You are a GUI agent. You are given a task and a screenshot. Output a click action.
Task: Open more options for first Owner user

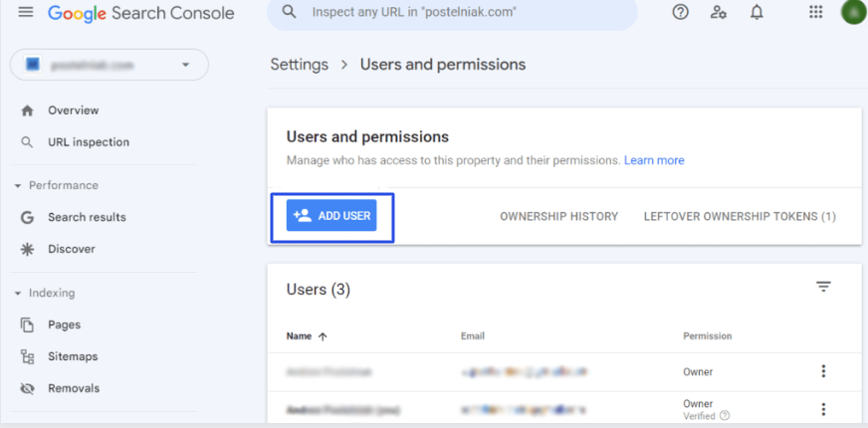tap(823, 371)
